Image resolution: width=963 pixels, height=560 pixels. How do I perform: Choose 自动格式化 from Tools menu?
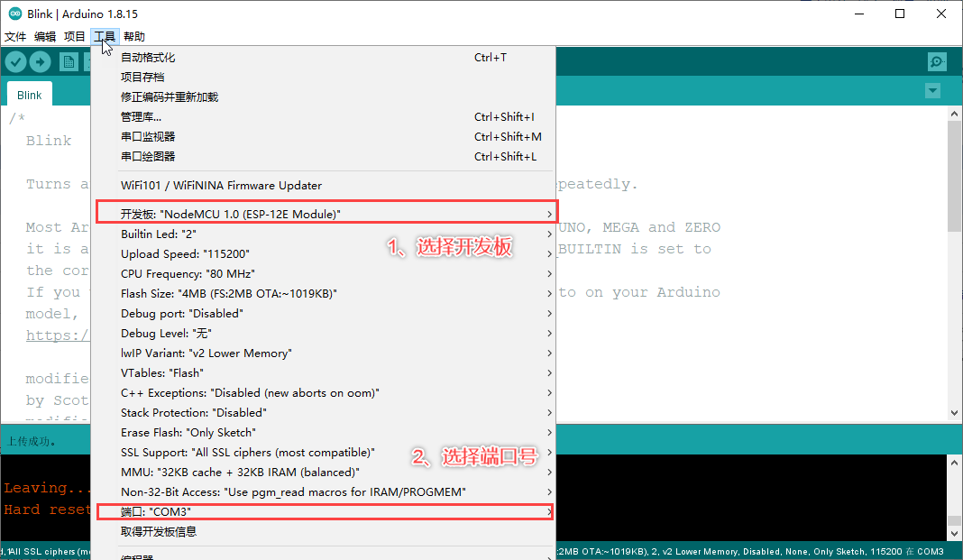(x=323, y=57)
